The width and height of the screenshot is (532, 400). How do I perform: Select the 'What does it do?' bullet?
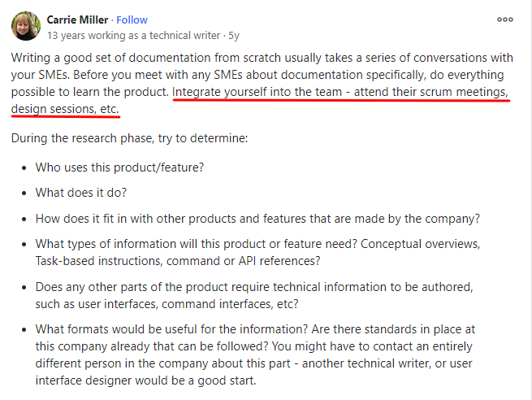pos(81,193)
